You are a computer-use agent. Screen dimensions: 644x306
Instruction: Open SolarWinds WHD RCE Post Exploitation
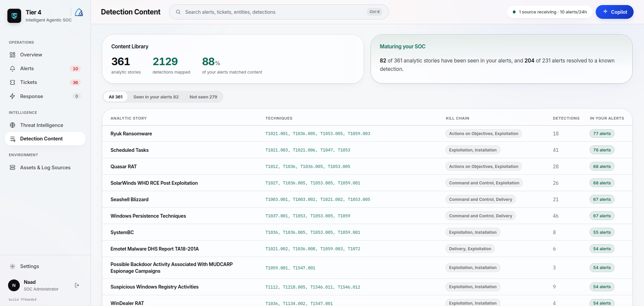pyautogui.click(x=154, y=183)
